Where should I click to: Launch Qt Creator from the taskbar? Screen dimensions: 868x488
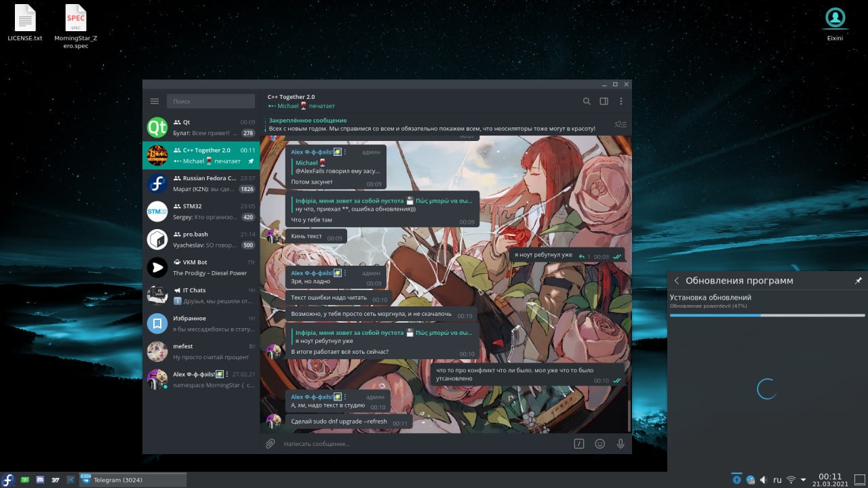tap(25, 480)
